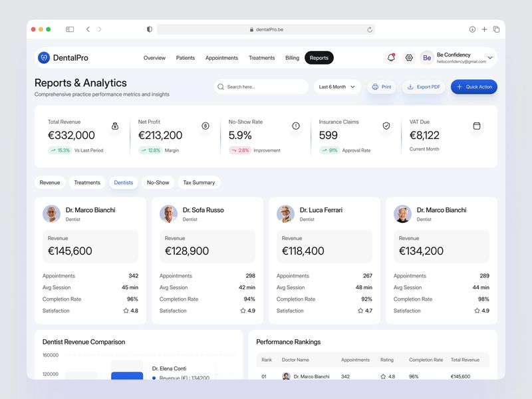
Task: Activate the Revenue filter pill
Action: pos(50,182)
